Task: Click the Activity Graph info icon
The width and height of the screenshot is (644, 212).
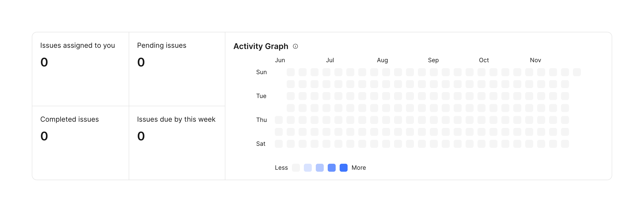Action: (x=295, y=46)
